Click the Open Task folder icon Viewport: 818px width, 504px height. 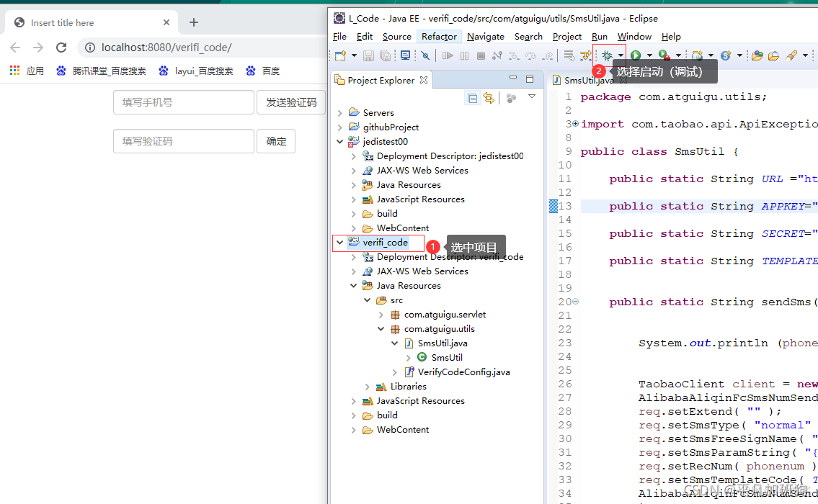773,55
